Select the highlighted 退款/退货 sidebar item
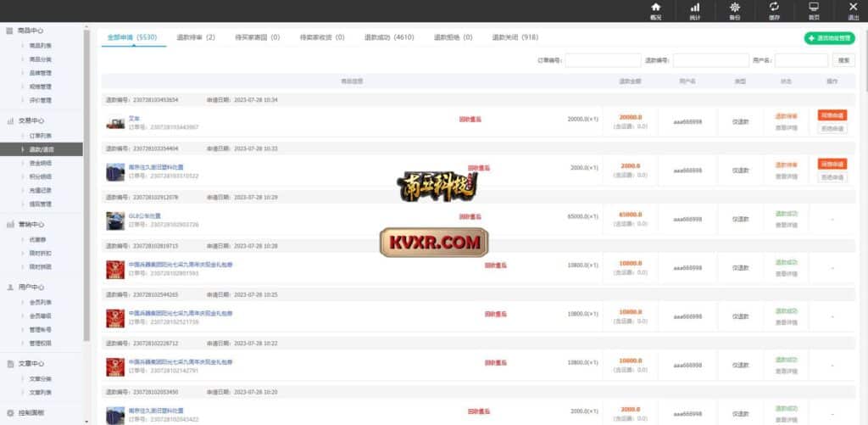 coord(42,149)
